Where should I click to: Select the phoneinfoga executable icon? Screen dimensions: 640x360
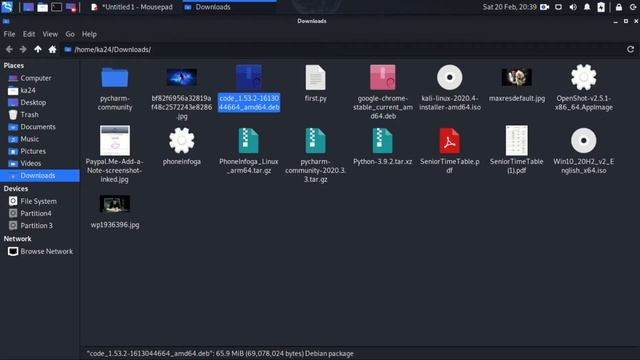(182, 140)
